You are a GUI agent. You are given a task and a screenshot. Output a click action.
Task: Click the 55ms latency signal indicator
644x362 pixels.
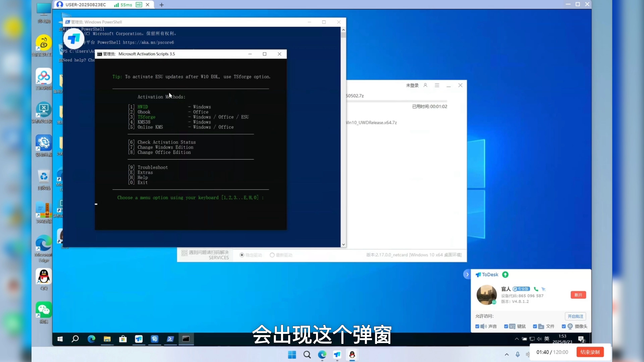(x=123, y=5)
